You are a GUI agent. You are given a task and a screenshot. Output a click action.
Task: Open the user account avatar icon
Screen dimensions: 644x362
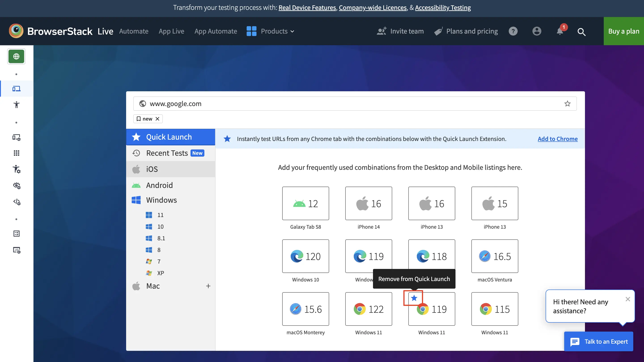536,31
